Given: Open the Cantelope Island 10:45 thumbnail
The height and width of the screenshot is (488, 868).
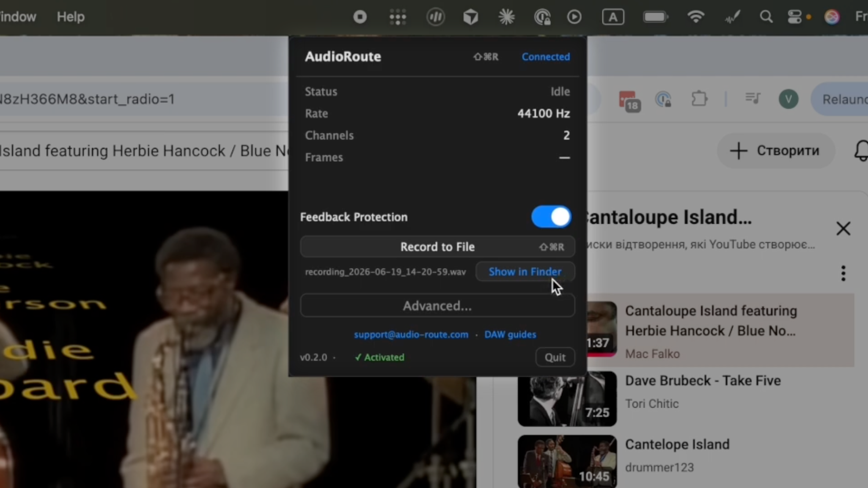Looking at the screenshot, I should [x=567, y=461].
